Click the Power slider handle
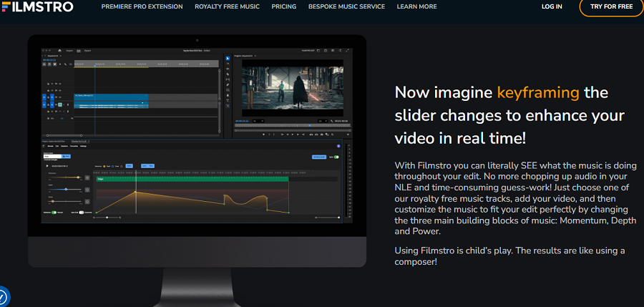 (52, 201)
